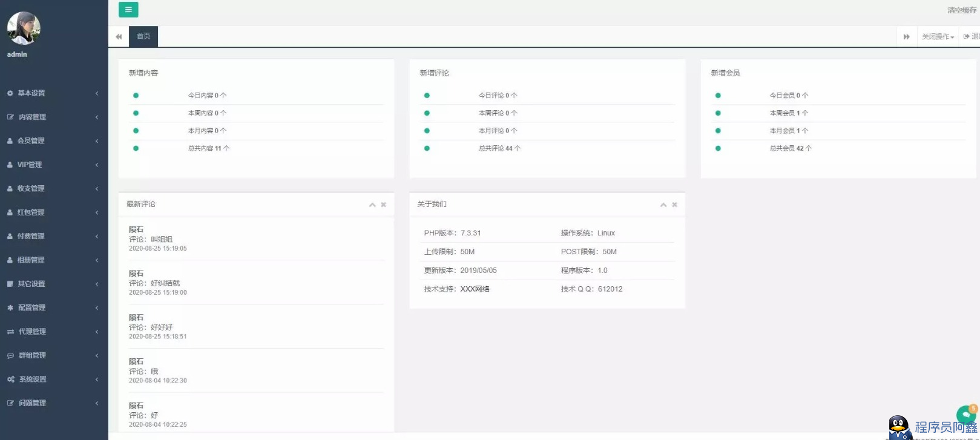Expand 相册管理 using its chevron arrow

pyautogui.click(x=97, y=260)
